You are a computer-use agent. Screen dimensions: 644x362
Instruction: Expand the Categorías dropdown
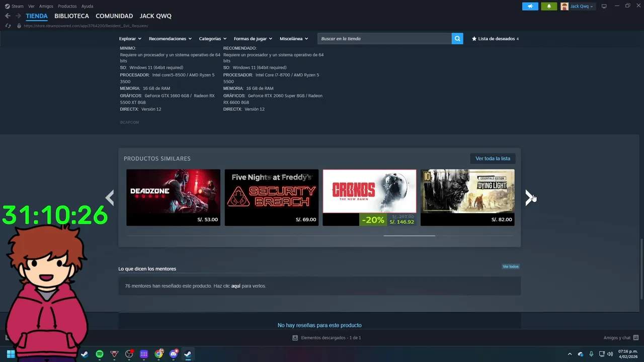(x=212, y=39)
